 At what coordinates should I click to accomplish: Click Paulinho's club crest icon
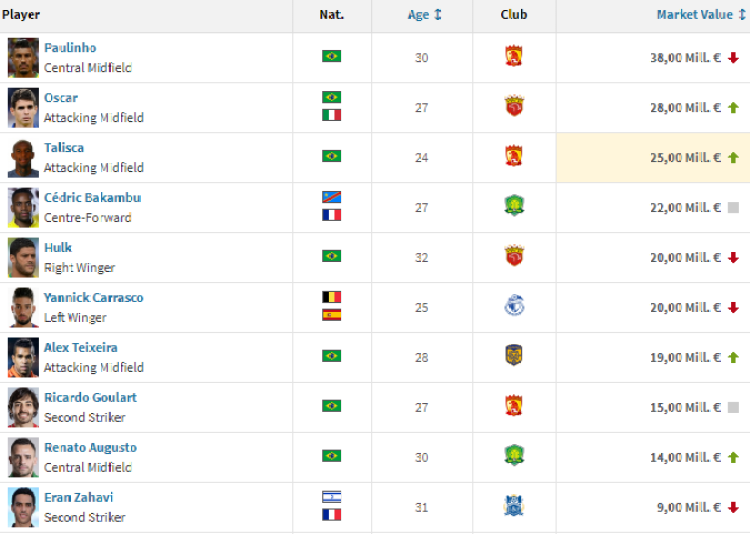coord(514,56)
